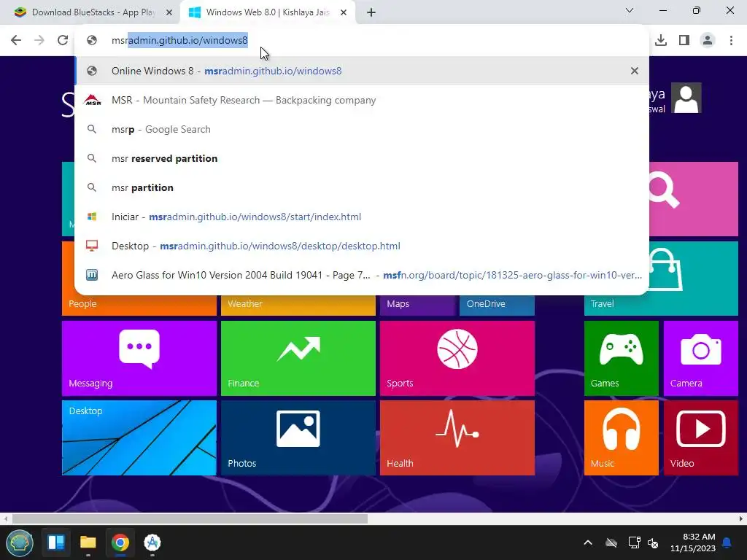
Task: Open the notifications bell icon
Action: (727, 542)
